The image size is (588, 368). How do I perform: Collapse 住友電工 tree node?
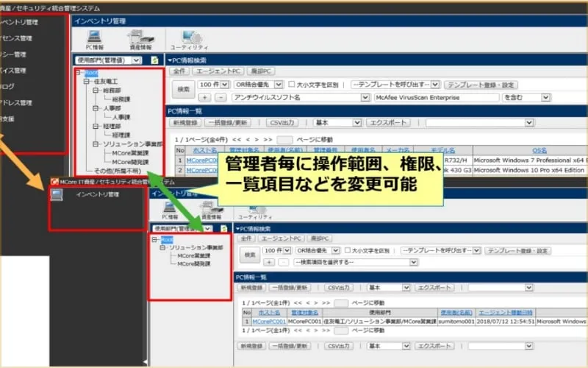pos(87,81)
